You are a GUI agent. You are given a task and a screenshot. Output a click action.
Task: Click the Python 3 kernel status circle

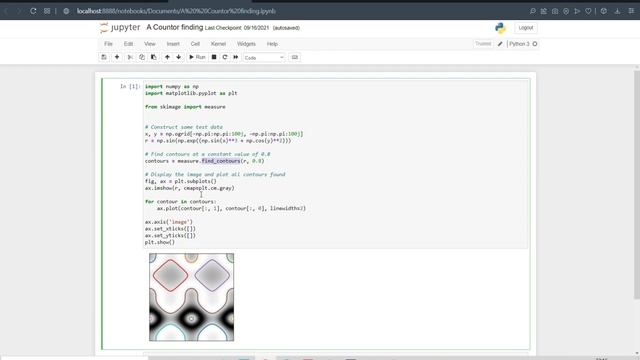tap(535, 44)
